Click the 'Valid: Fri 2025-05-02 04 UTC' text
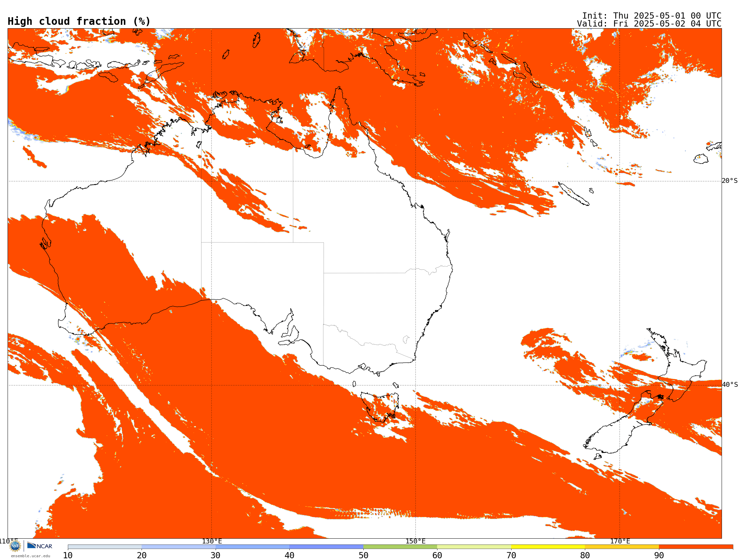744x560 pixels. (649, 24)
